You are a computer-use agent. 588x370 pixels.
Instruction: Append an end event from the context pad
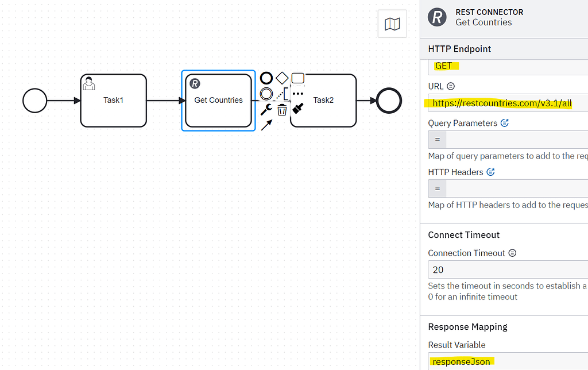265,78
